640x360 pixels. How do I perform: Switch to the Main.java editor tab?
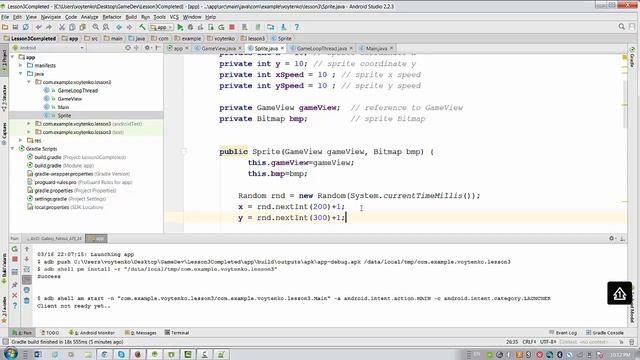tap(376, 48)
